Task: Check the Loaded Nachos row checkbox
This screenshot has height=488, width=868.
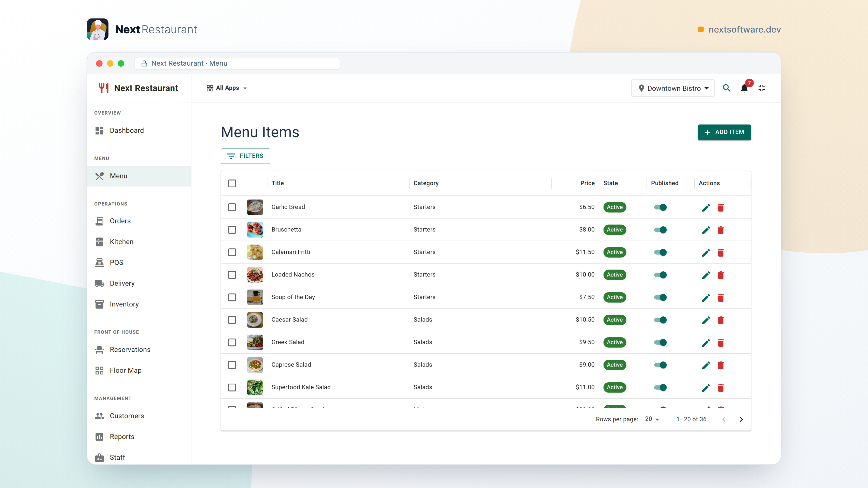Action: [232, 275]
